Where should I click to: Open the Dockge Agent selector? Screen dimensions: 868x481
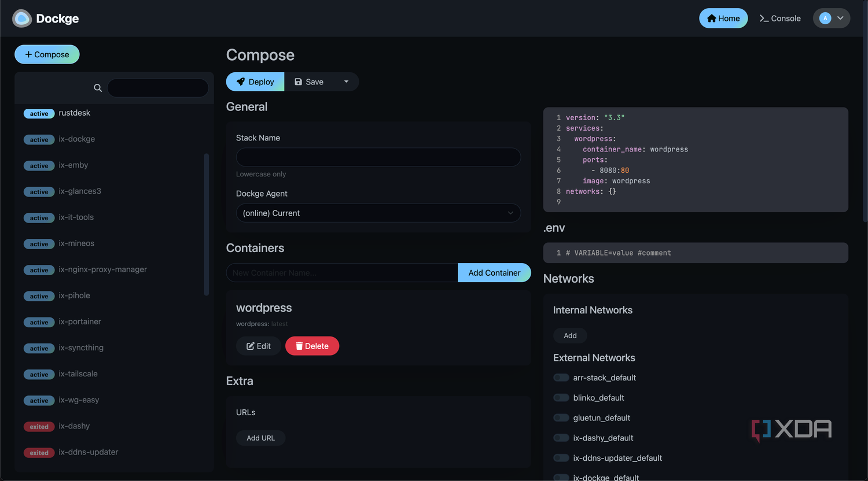[378, 213]
